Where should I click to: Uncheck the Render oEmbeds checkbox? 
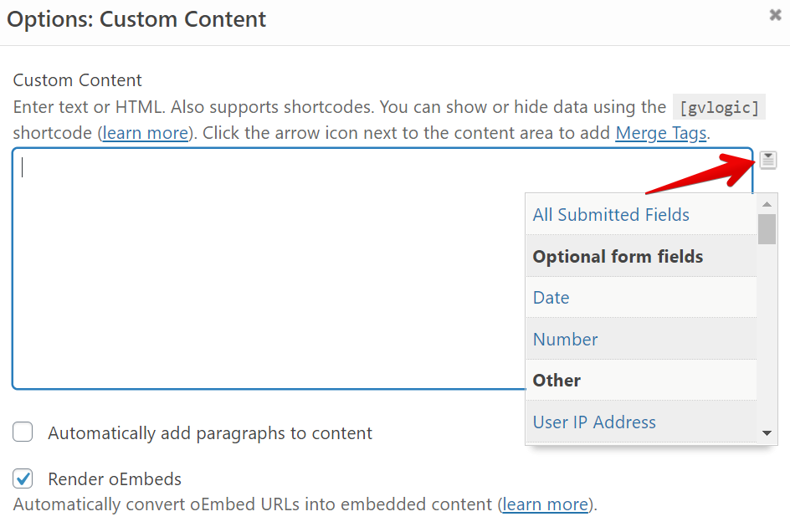23,479
